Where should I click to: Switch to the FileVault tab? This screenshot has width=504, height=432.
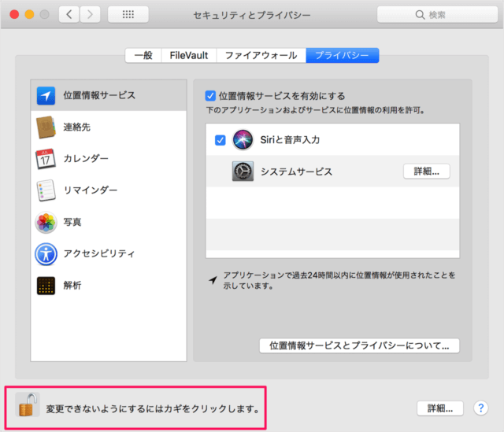point(189,55)
